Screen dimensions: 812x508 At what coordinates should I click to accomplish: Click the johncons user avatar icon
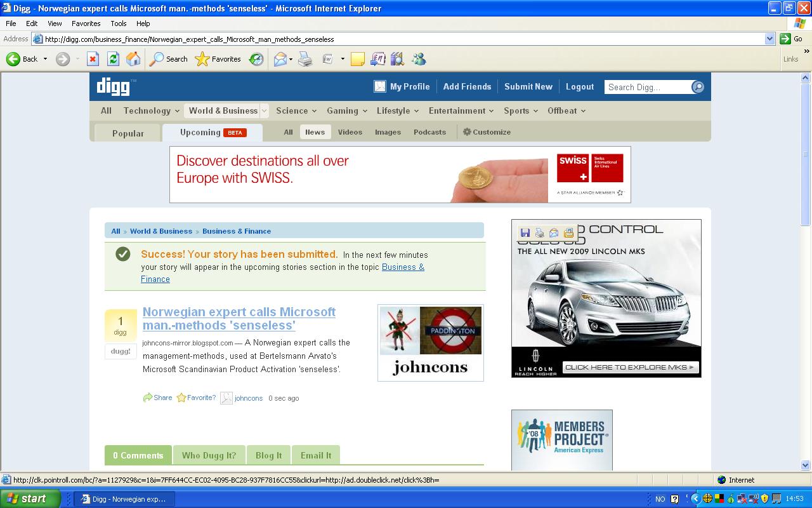point(226,398)
